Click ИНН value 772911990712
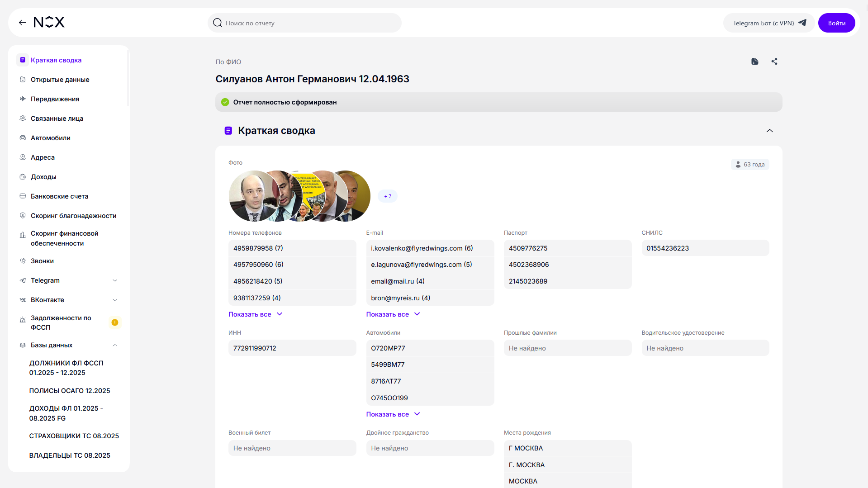The height and width of the screenshot is (488, 868). point(292,348)
